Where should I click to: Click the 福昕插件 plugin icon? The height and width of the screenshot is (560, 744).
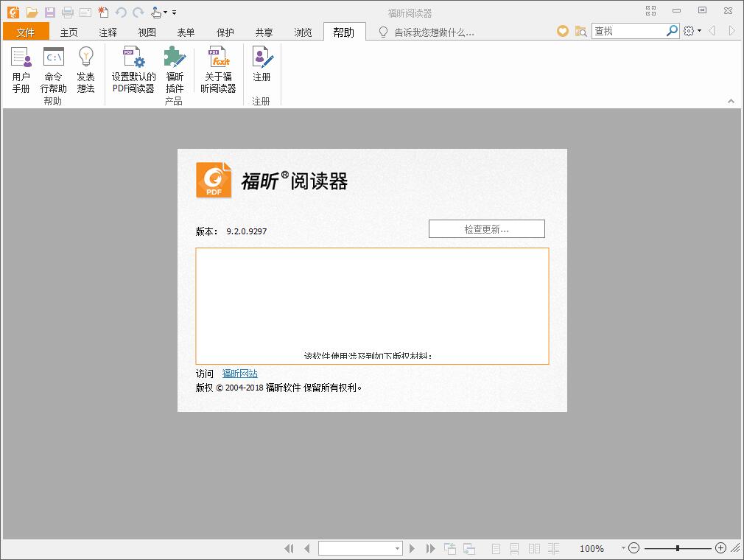coord(175,70)
